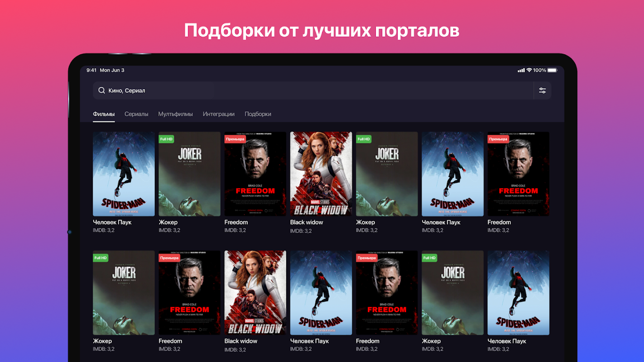The height and width of the screenshot is (362, 644).
Task: Tap the battery indicator icon
Action: [552, 70]
